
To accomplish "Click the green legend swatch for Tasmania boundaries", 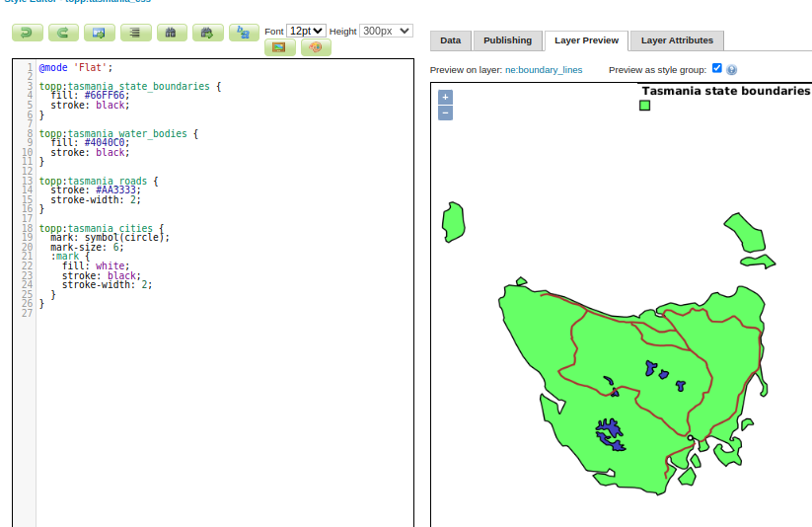I will (x=644, y=105).
